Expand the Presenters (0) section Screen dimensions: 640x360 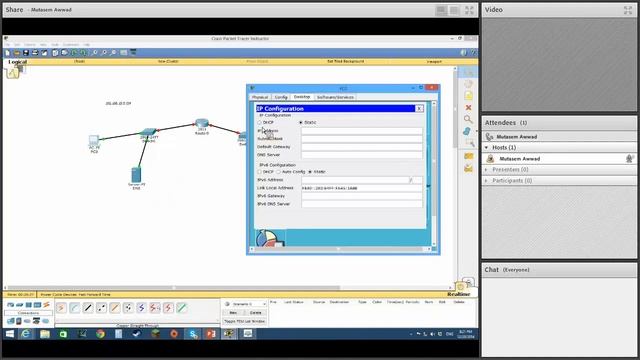pyautogui.click(x=487, y=169)
